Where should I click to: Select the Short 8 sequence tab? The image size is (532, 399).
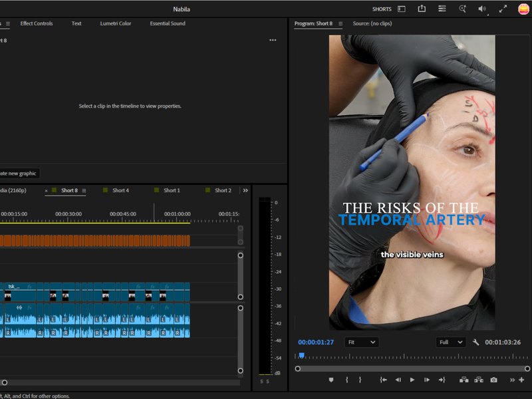(x=69, y=190)
